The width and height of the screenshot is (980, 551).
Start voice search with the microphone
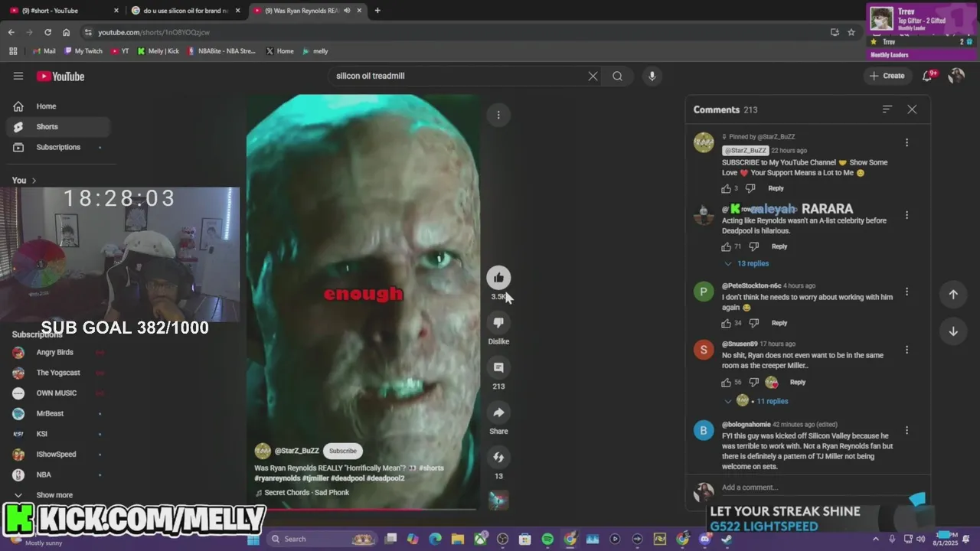coord(652,76)
